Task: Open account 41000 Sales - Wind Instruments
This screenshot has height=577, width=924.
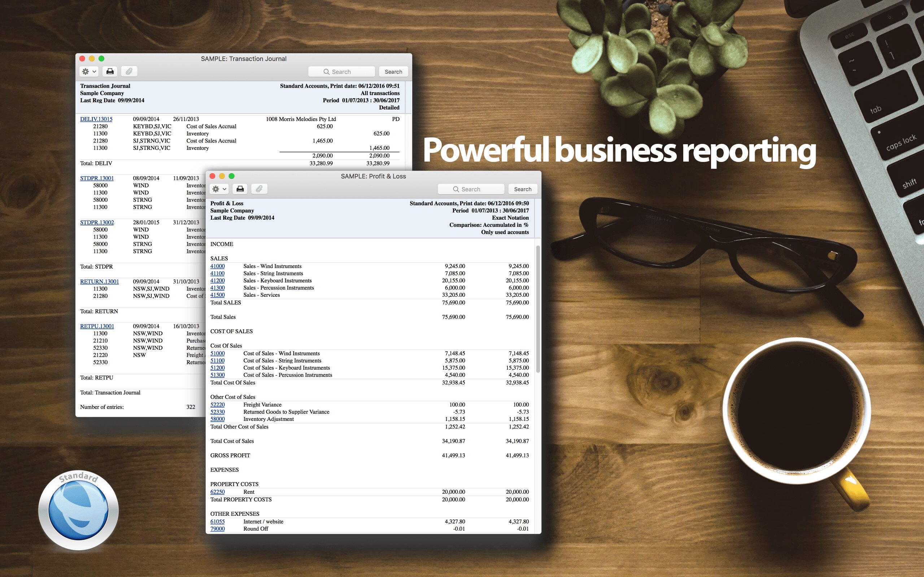Action: pos(217,266)
